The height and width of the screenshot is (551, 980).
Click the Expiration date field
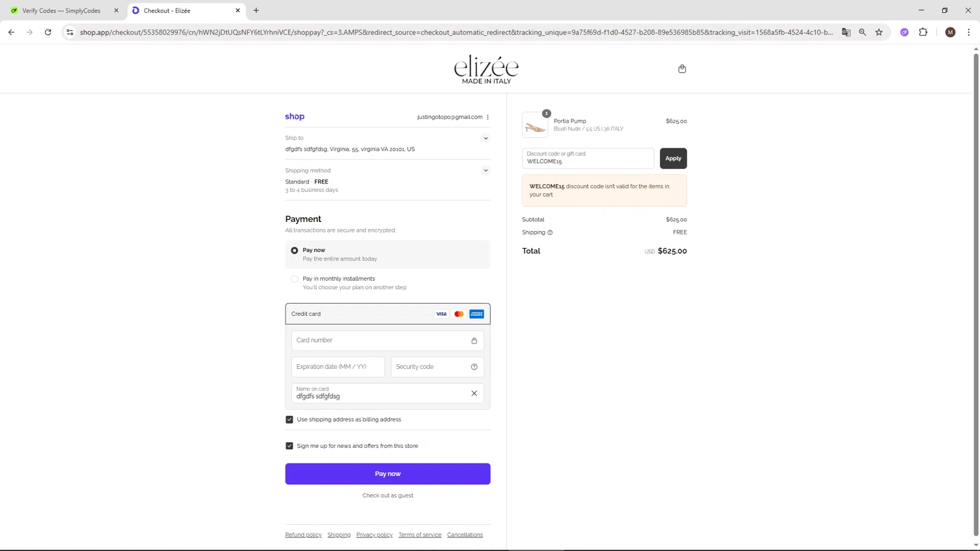pyautogui.click(x=338, y=367)
